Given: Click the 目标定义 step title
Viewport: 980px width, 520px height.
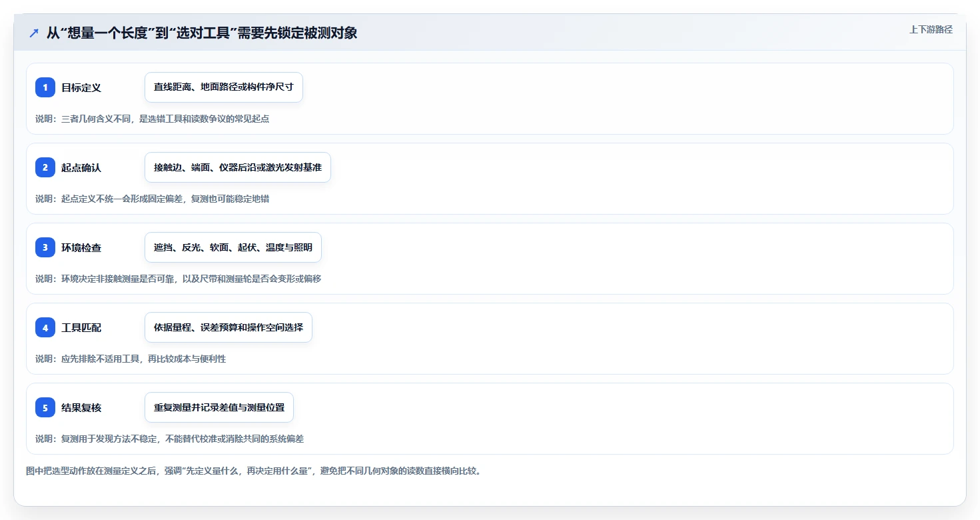Looking at the screenshot, I should (81, 87).
